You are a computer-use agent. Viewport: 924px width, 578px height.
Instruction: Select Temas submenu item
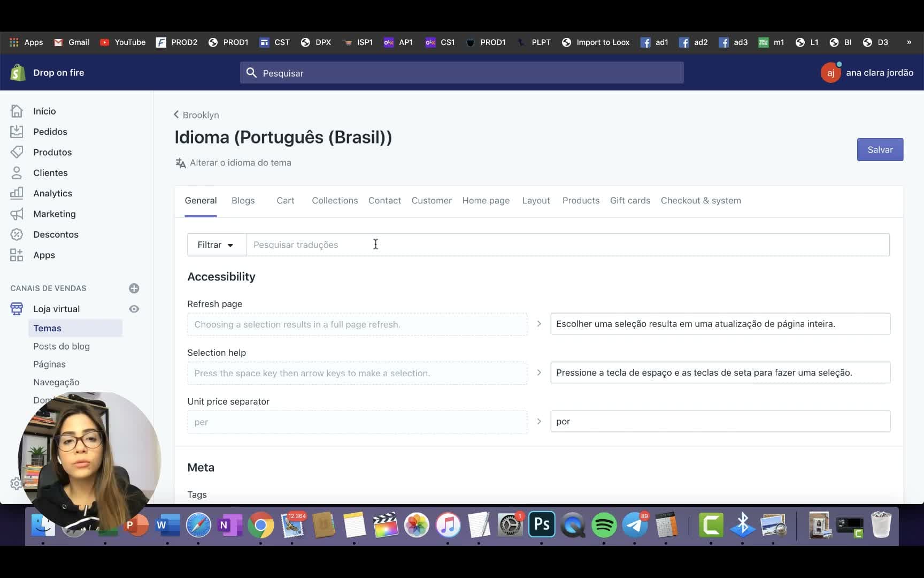click(75, 328)
